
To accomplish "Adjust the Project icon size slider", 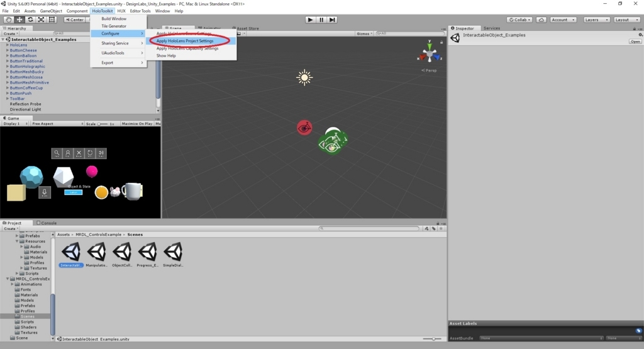I will click(x=432, y=339).
